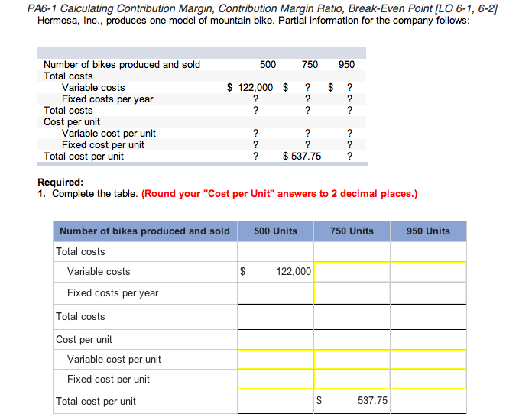The width and height of the screenshot is (506, 420).
Task: Click Total costs cell under 750 Units
Action: tap(352, 316)
